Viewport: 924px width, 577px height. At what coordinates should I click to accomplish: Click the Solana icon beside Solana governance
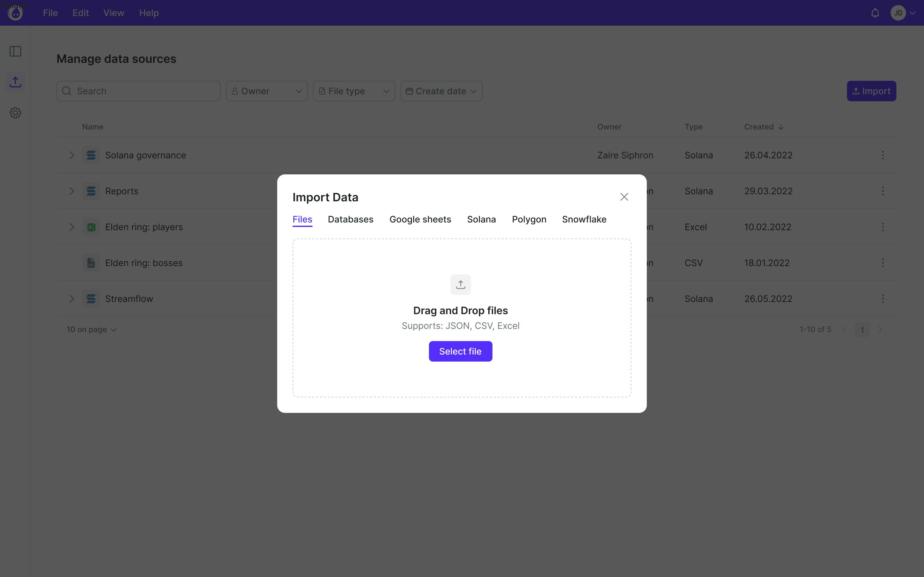pyautogui.click(x=91, y=155)
